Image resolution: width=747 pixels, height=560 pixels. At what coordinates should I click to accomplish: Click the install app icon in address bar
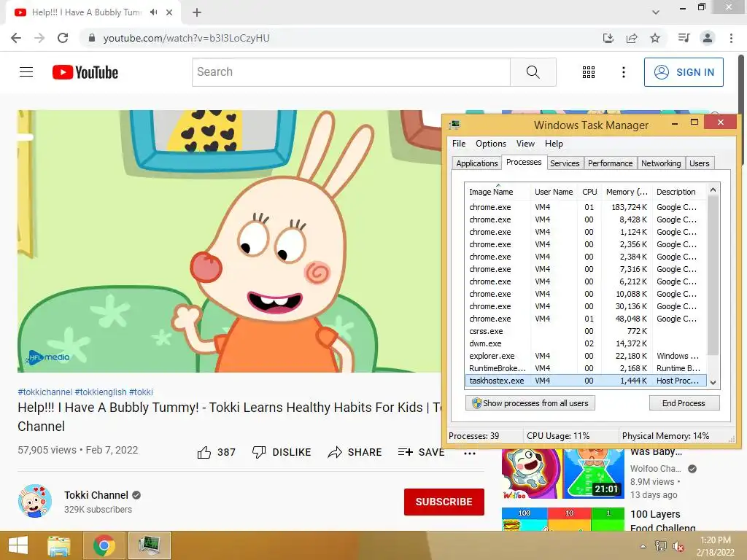(608, 38)
